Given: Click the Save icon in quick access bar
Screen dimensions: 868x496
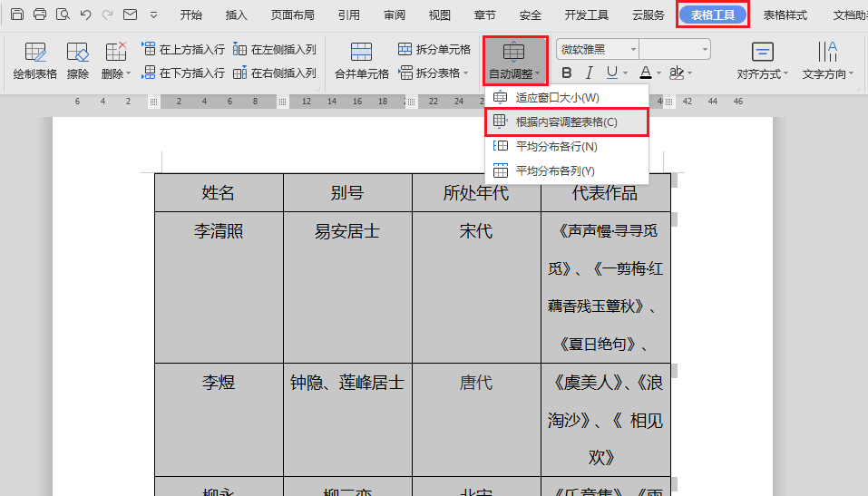Looking at the screenshot, I should pos(17,15).
